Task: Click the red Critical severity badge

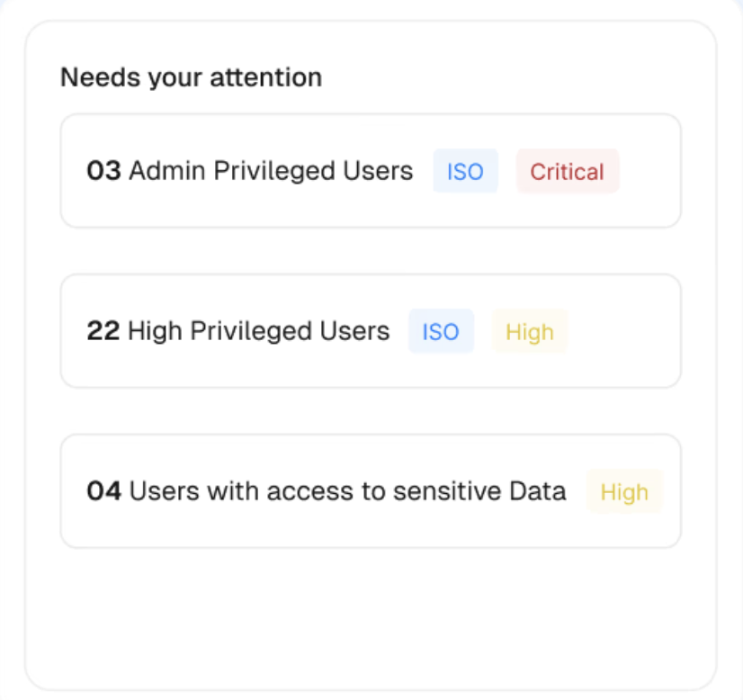Action: [567, 172]
